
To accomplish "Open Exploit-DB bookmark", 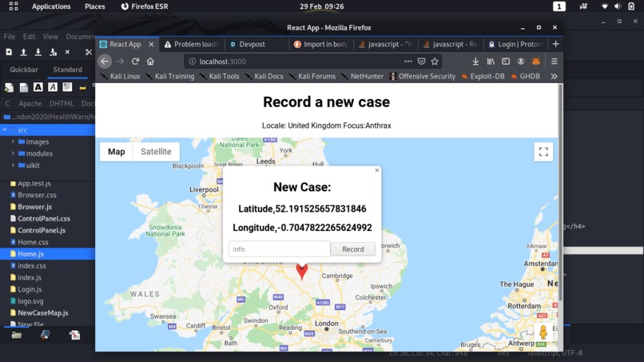I will point(483,76).
